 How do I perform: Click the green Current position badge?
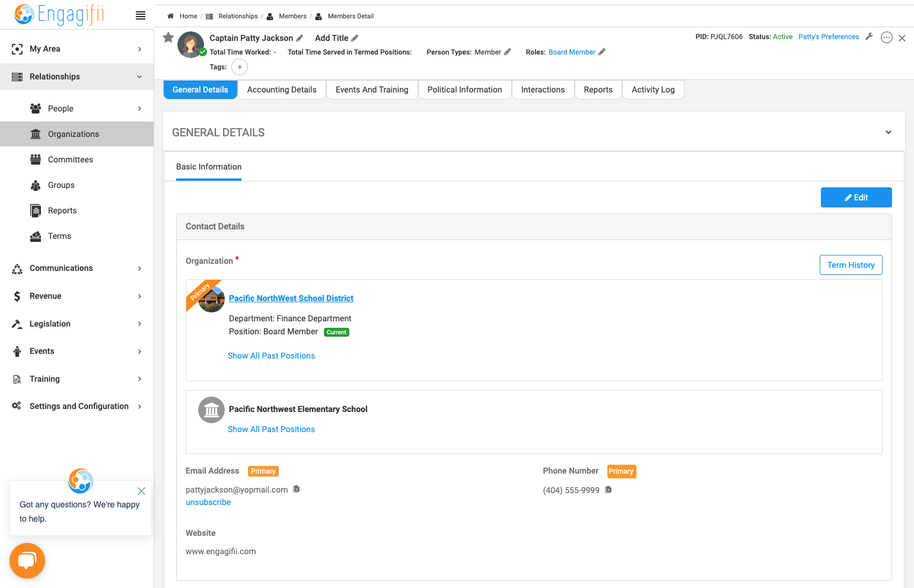click(x=336, y=333)
